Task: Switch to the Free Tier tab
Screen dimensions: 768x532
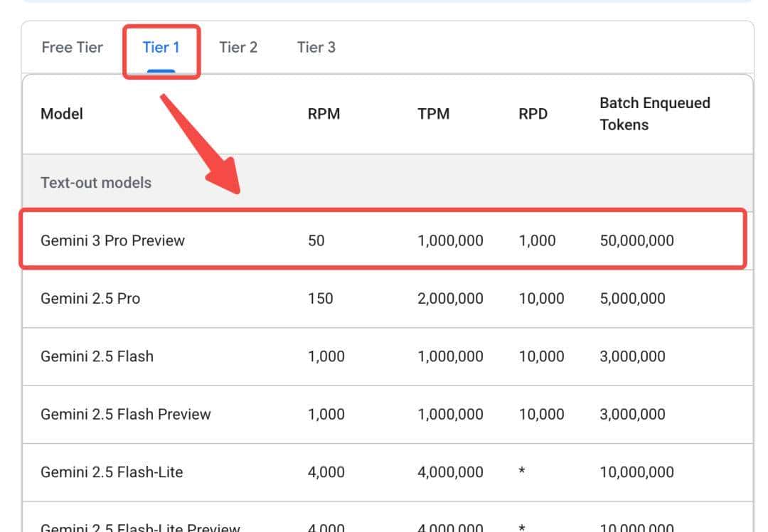Action: coord(72,48)
